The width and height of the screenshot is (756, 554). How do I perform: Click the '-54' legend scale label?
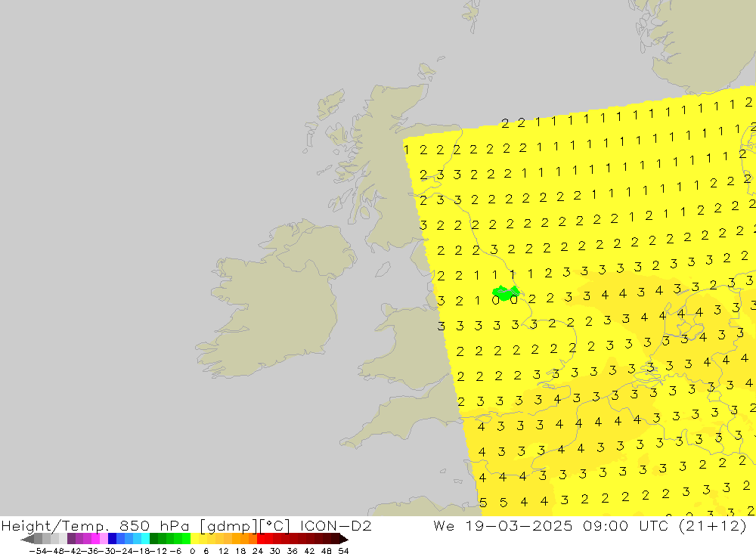coord(38,551)
